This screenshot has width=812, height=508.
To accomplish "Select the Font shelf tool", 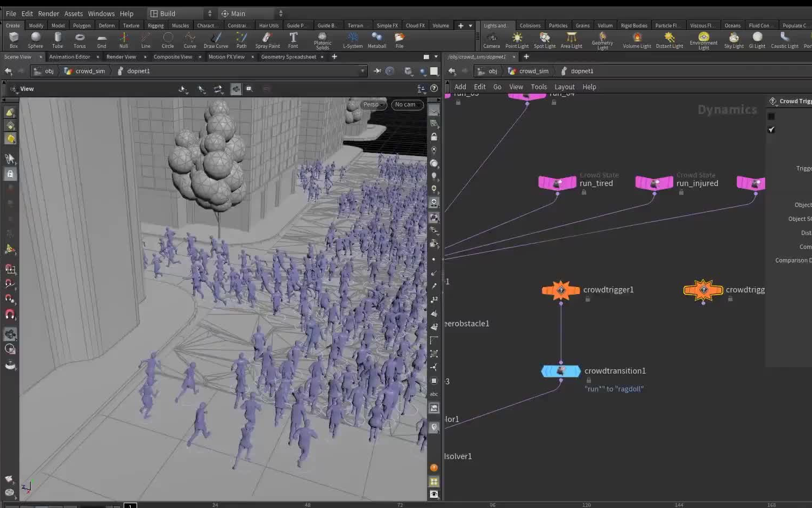I will pos(293,40).
